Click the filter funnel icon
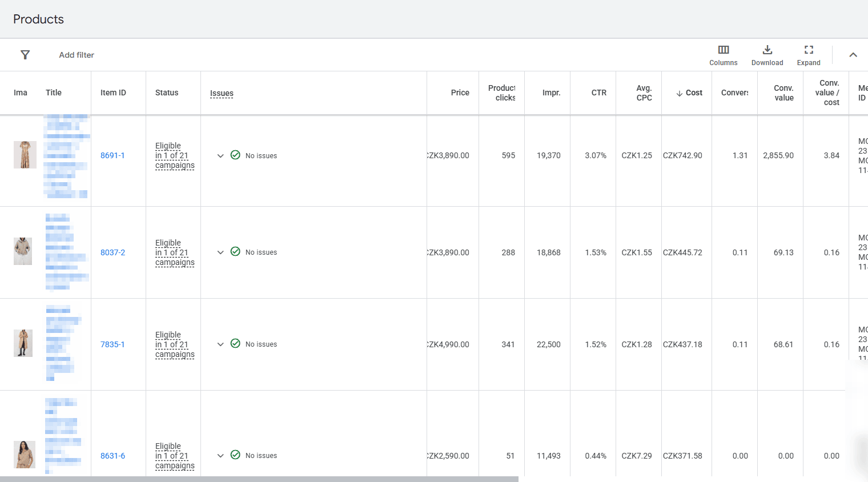Viewport: 868px width, 482px height. (25, 55)
